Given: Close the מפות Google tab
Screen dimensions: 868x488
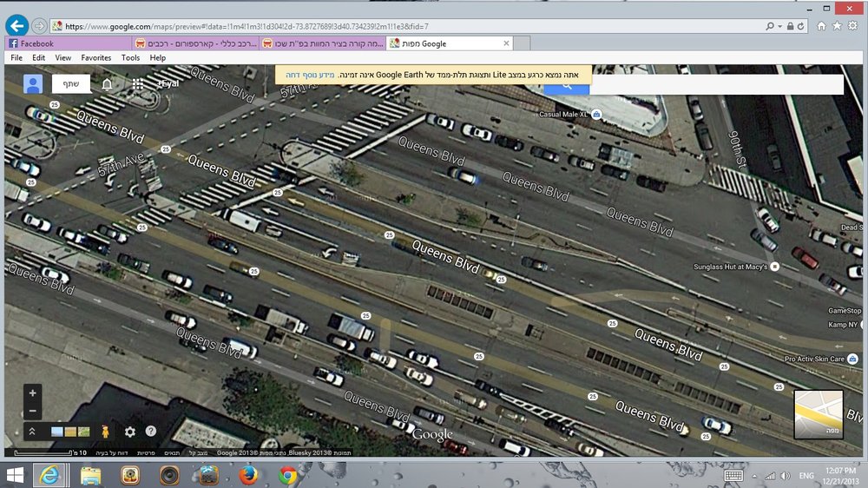Looking at the screenshot, I should [506, 43].
